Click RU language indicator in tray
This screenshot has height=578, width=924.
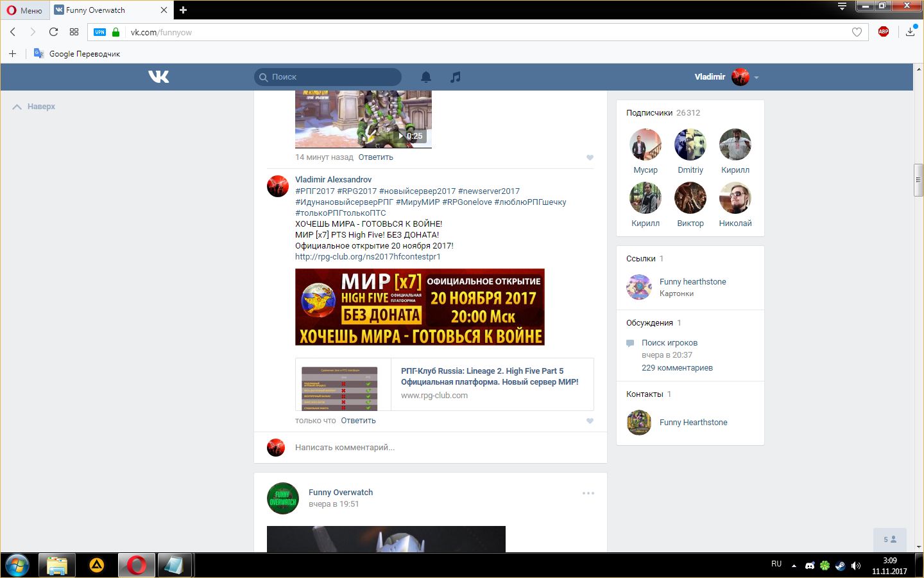[776, 564]
